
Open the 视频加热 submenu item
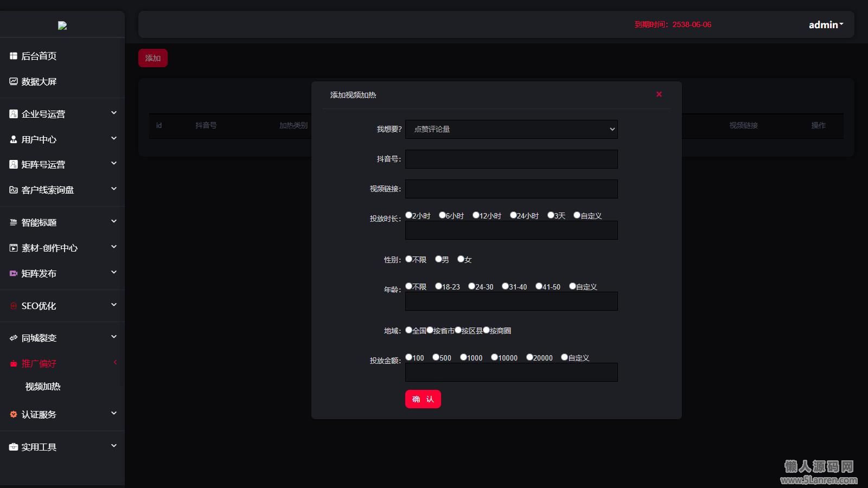point(43,387)
